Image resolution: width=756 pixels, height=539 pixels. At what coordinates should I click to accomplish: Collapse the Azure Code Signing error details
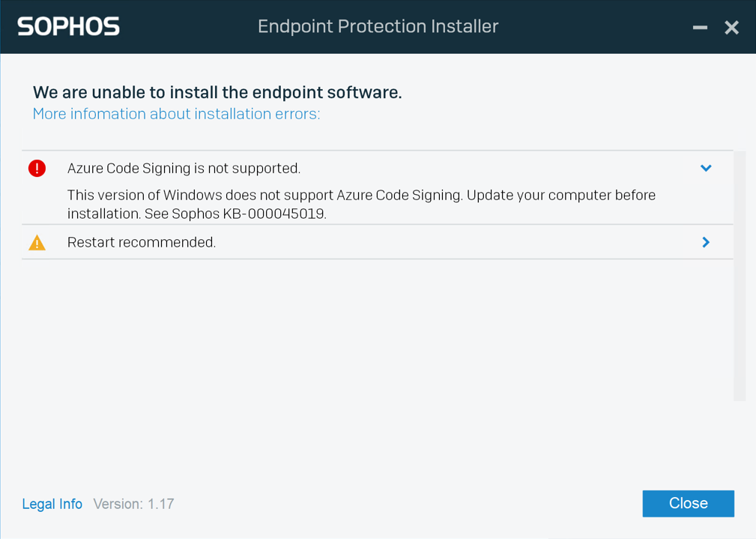705,168
